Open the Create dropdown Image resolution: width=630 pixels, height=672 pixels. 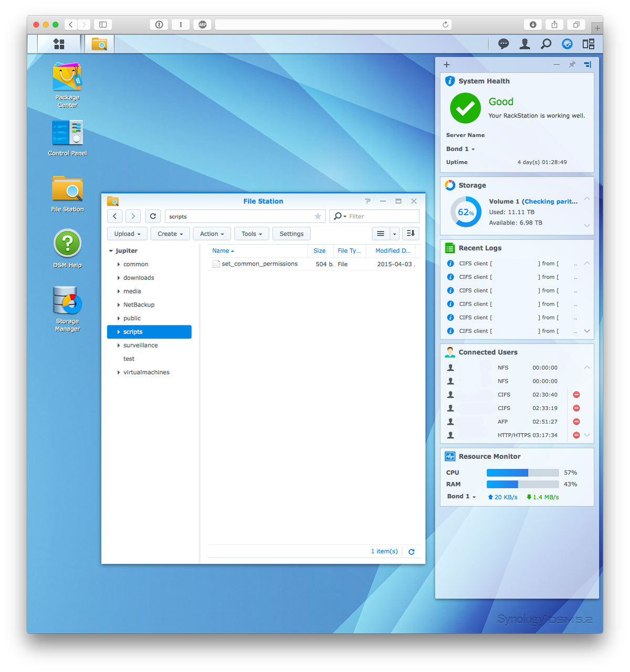170,234
